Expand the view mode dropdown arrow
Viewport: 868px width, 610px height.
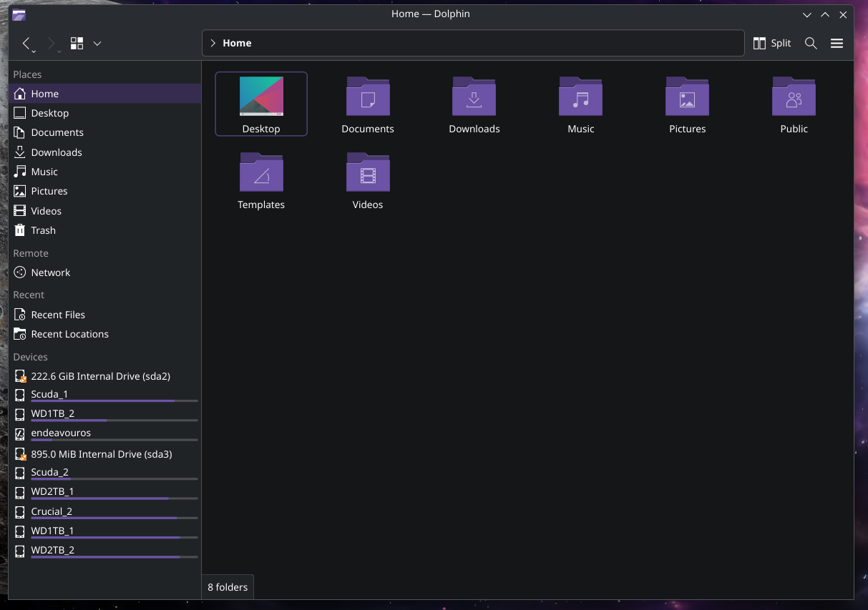tap(97, 44)
